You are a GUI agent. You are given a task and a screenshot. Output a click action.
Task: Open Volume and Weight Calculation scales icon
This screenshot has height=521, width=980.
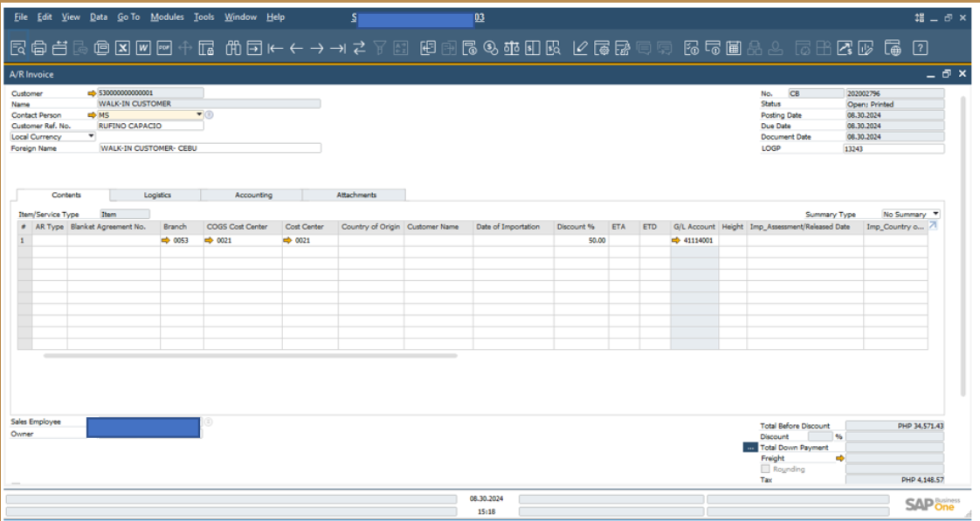511,48
